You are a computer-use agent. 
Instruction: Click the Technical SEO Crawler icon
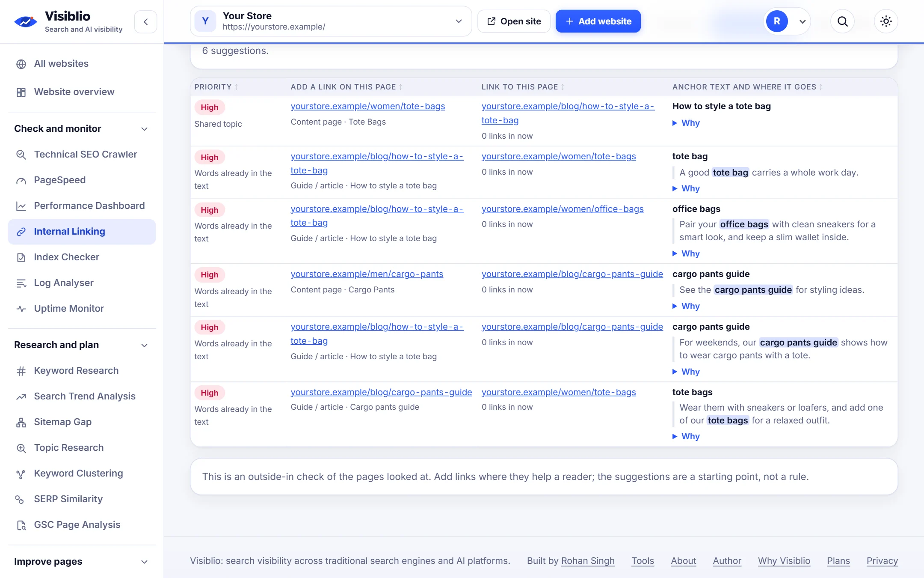click(21, 155)
